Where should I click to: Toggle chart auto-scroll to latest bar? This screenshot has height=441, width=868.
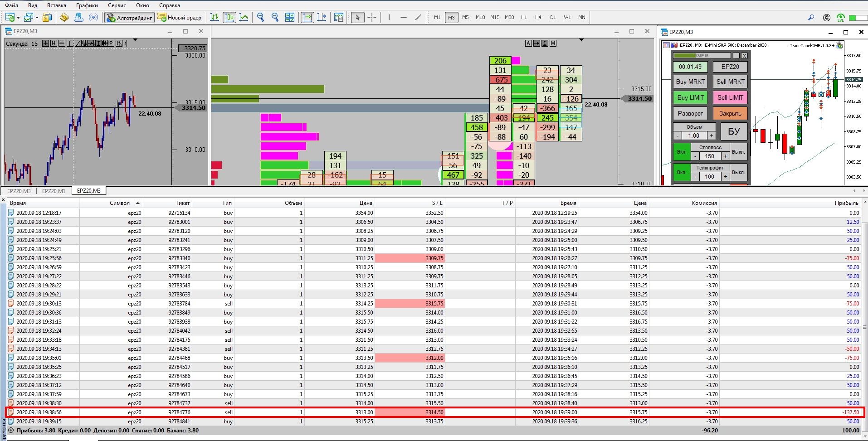(x=307, y=17)
